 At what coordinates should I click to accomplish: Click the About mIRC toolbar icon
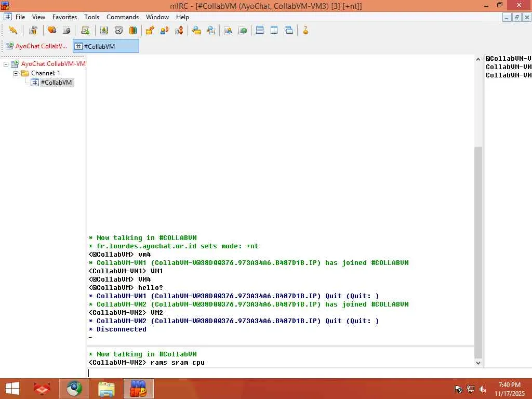tap(305, 31)
